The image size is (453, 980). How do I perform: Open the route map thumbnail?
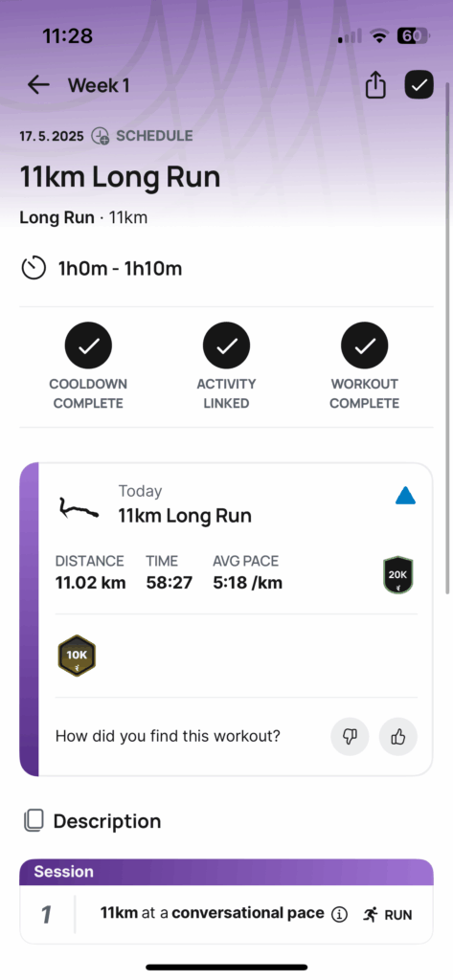click(79, 509)
